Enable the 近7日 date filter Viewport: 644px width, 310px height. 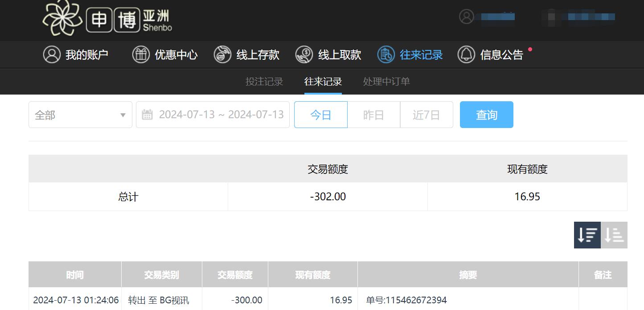(x=426, y=114)
